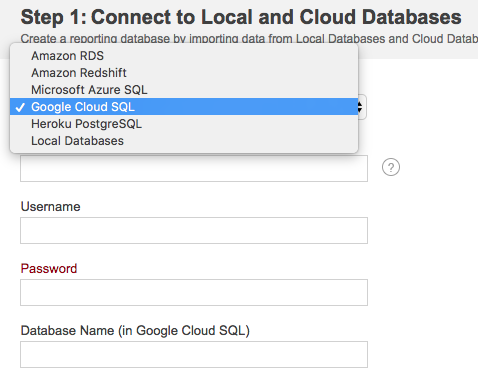Click the 'Create a reporting database' description text
478x385 pixels.
coord(249,39)
